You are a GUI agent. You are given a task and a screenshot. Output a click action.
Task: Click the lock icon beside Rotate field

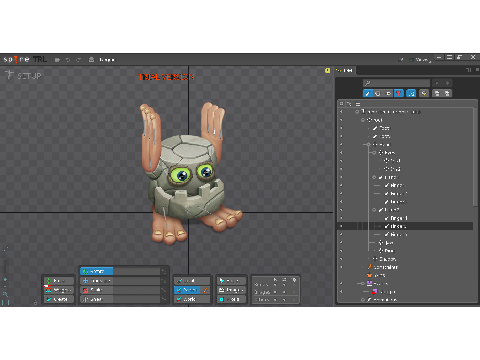pos(163,272)
